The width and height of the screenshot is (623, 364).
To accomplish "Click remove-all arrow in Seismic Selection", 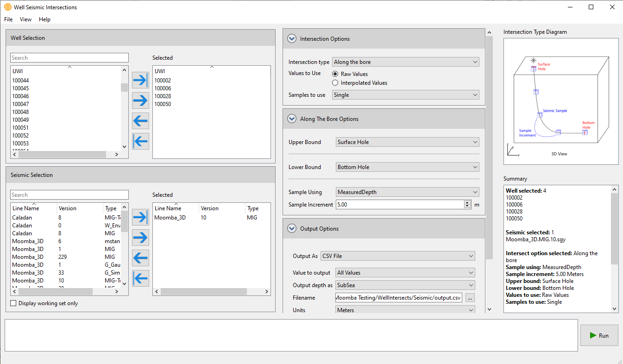I will (140, 278).
